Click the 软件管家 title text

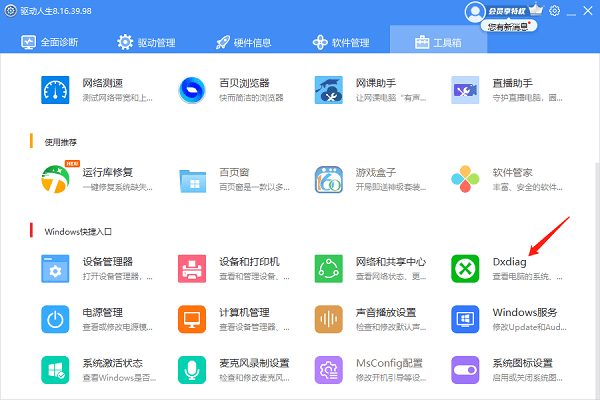512,172
